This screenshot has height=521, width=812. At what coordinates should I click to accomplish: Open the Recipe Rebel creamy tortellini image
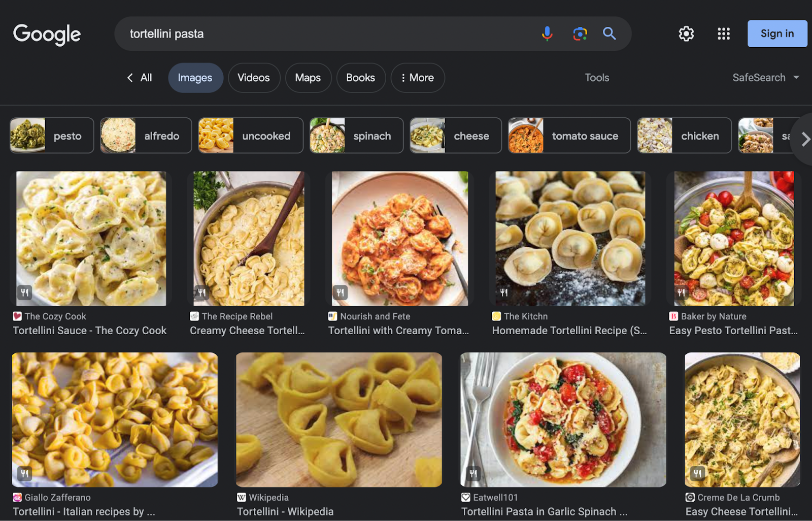pos(249,239)
